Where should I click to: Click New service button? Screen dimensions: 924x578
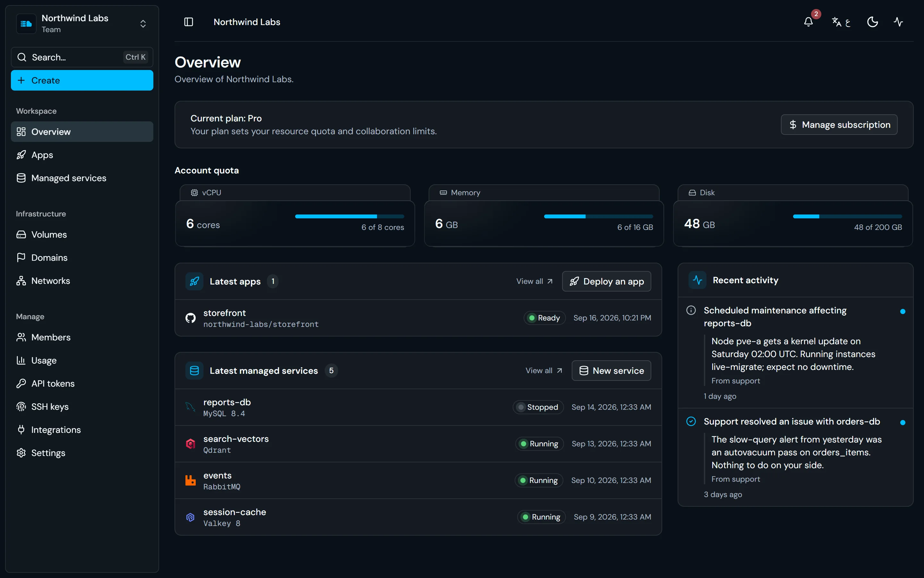pos(611,371)
